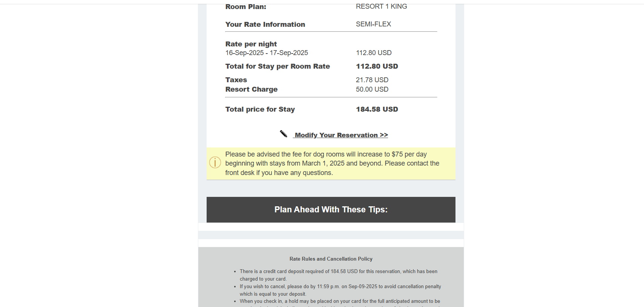
Task: Click the 184.58 USD total price value
Action: 377,109
